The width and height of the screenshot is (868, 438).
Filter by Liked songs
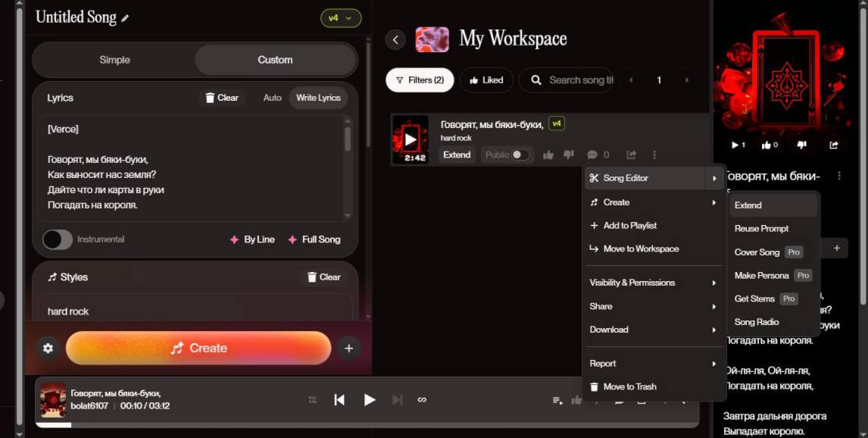pyautogui.click(x=486, y=80)
